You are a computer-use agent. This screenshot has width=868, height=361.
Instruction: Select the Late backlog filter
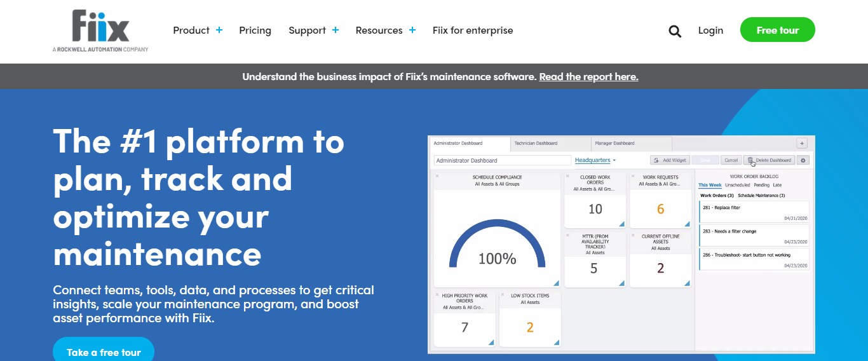777,185
